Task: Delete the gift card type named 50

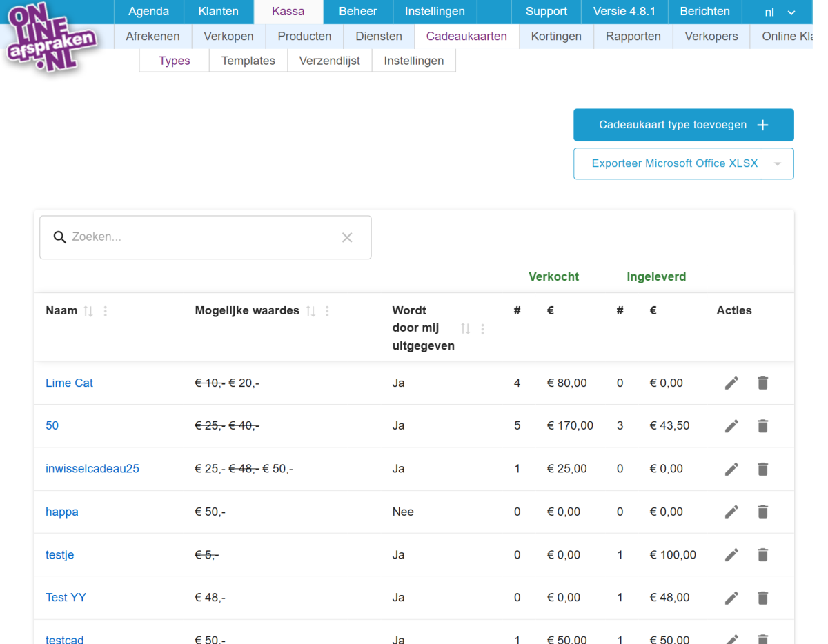Action: (x=762, y=426)
